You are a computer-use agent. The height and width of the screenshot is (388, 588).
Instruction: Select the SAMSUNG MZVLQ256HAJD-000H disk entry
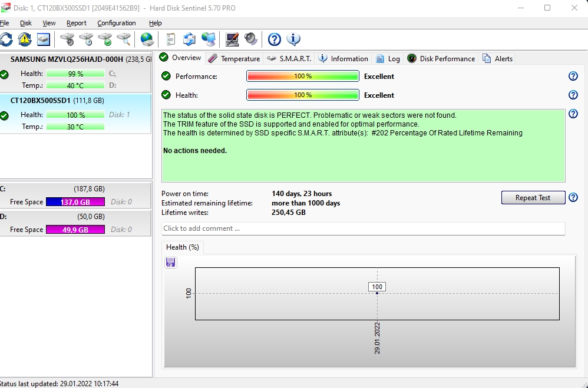click(75, 72)
